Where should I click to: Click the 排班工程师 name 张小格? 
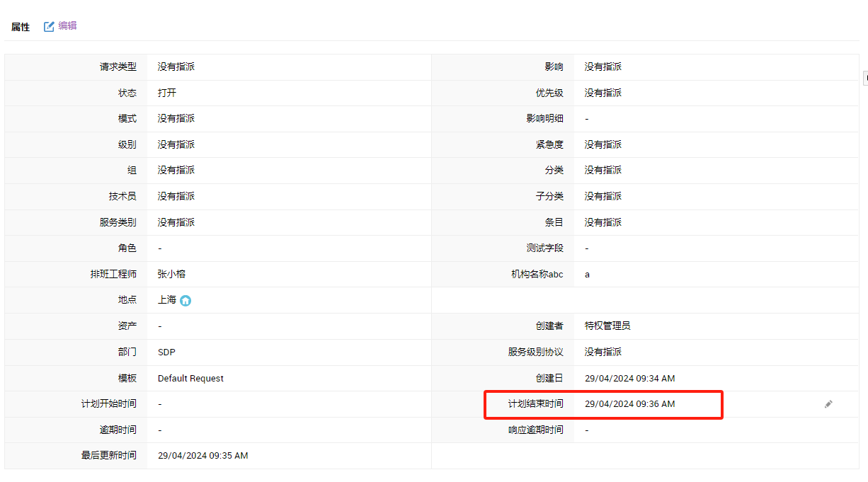coord(171,274)
